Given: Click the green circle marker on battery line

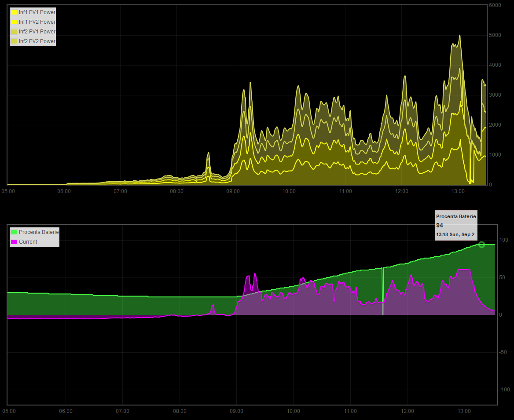Looking at the screenshot, I should pos(481,245).
